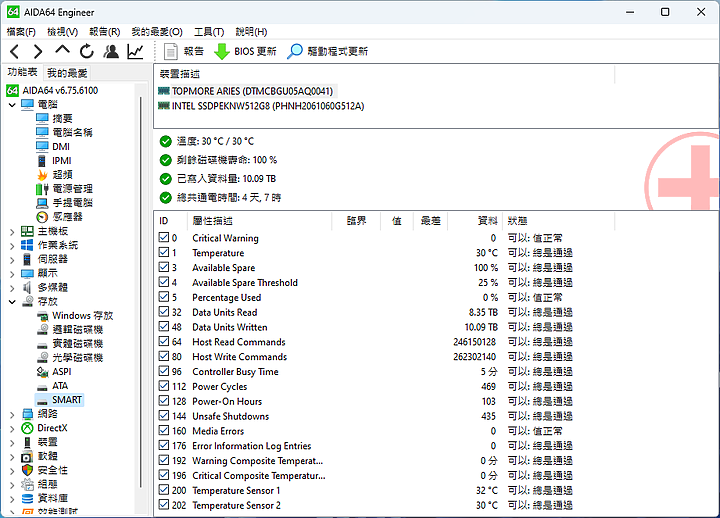The width and height of the screenshot is (720, 518).
Task: Uncheck the Unsafe Shutdowns checkbox
Action: (x=163, y=416)
